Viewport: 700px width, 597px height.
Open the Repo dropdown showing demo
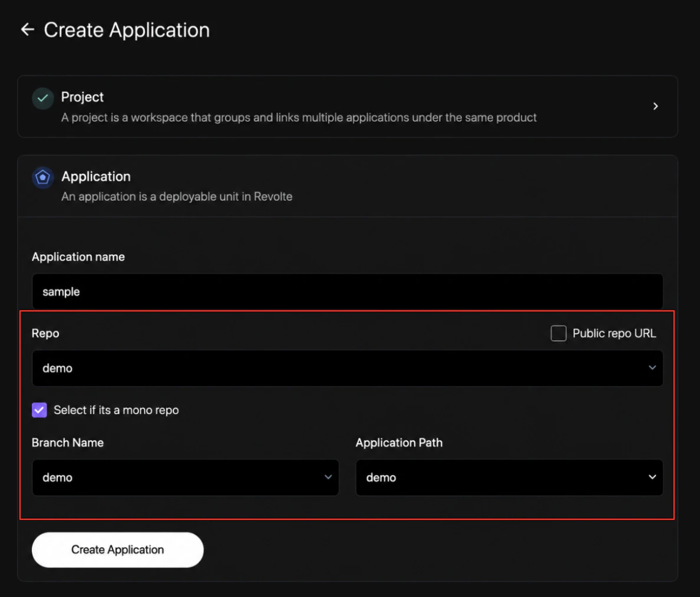coord(347,368)
